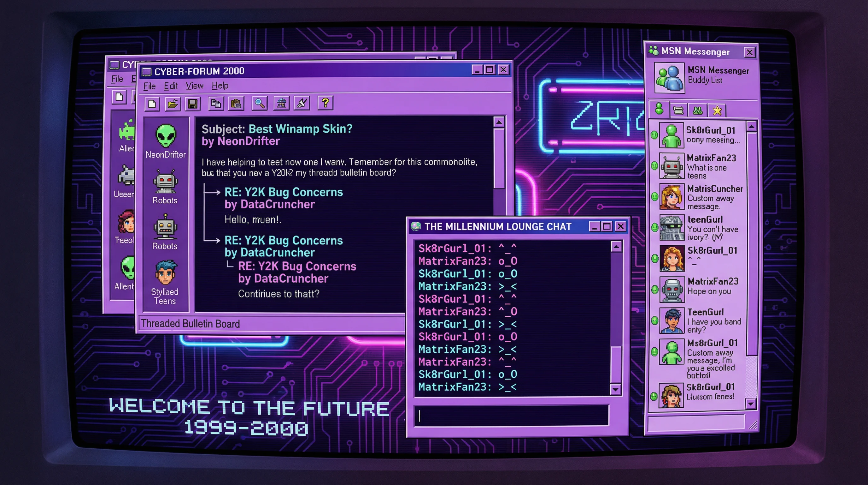The height and width of the screenshot is (485, 868).
Task: Open the Edit menu in Cyber-Forum
Action: coord(171,86)
